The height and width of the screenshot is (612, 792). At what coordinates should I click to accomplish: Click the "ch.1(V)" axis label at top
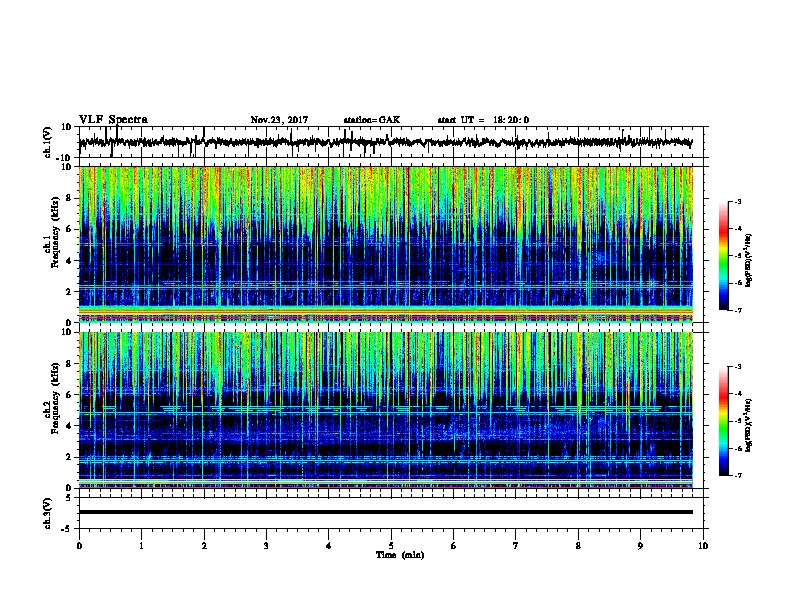click(x=48, y=142)
